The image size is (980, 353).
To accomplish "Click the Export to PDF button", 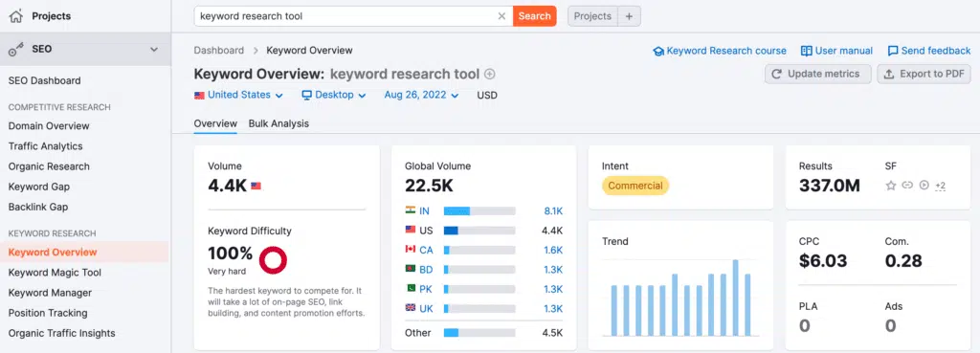I will pos(924,74).
